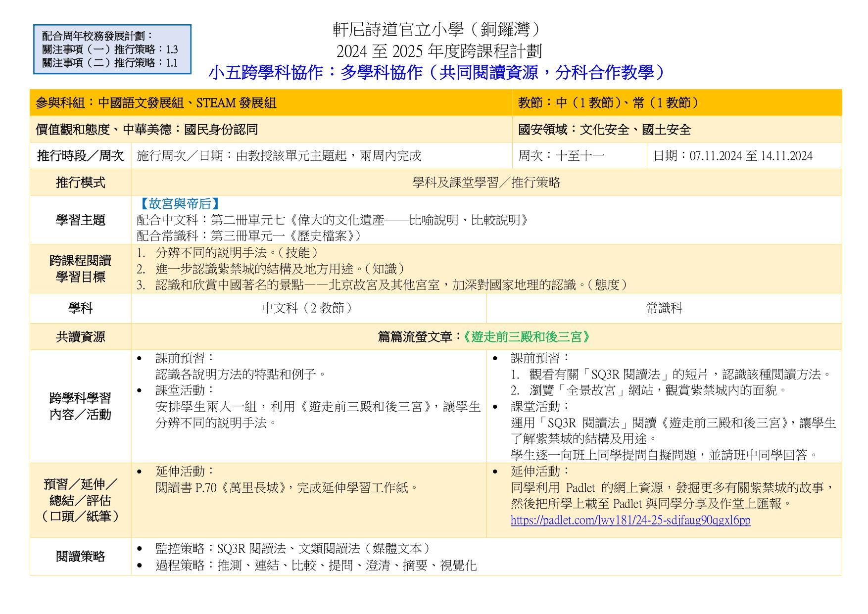
Task: Click the 學習主題 row label
Action: tap(80, 220)
